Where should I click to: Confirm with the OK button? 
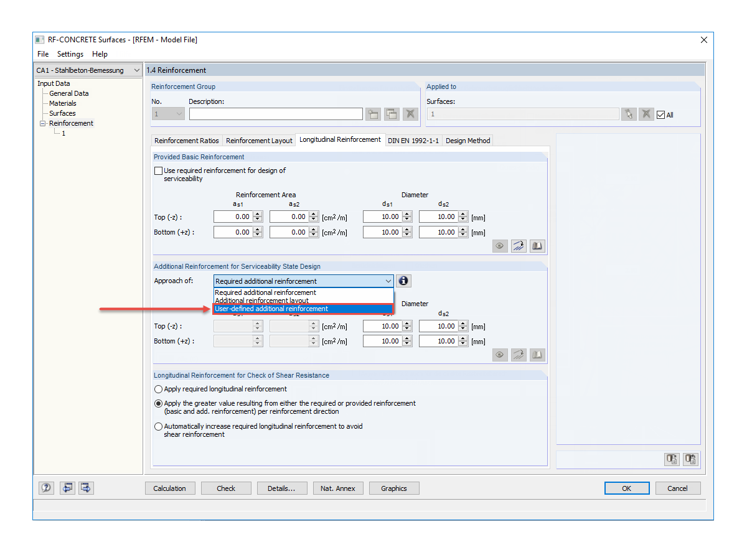(x=627, y=488)
